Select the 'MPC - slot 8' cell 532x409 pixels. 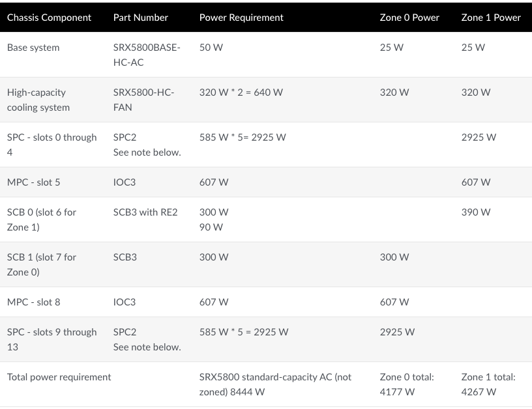(x=34, y=302)
